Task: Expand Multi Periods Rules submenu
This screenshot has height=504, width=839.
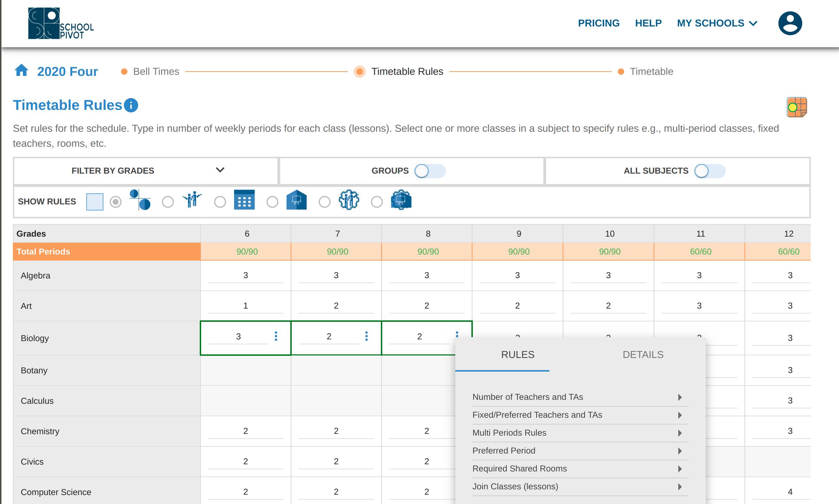Action: pyautogui.click(x=580, y=433)
